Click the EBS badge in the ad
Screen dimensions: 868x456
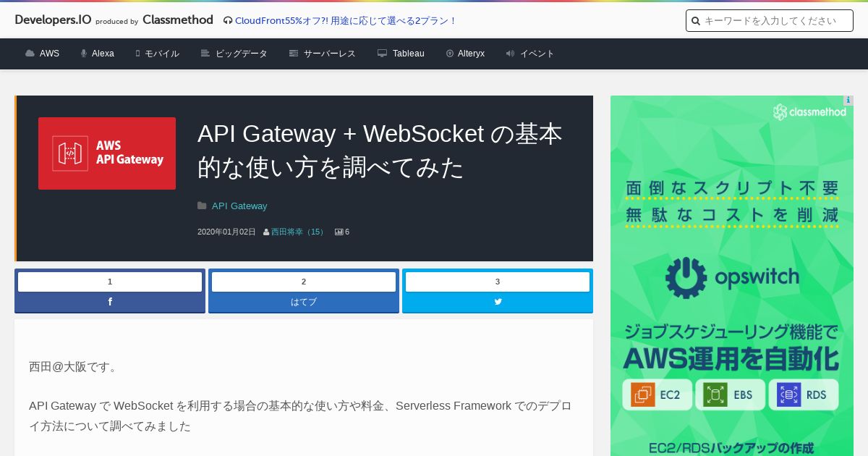[730, 395]
